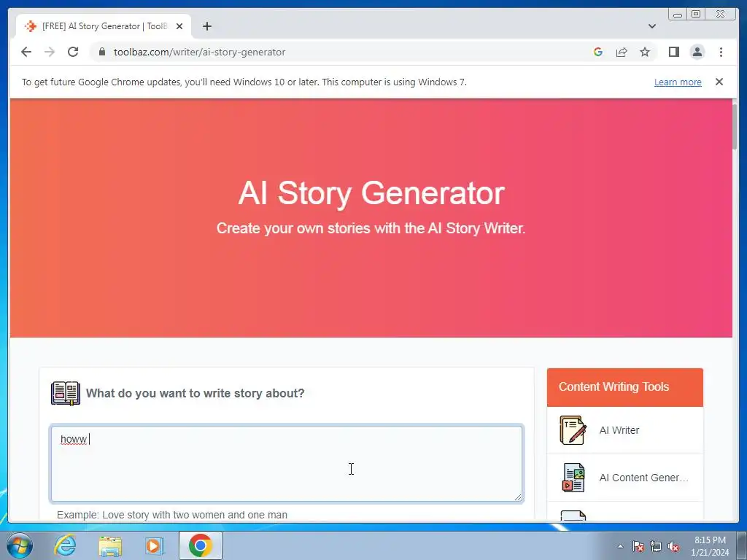Click the network status tray icon
The height and width of the screenshot is (560, 747).
point(656,546)
